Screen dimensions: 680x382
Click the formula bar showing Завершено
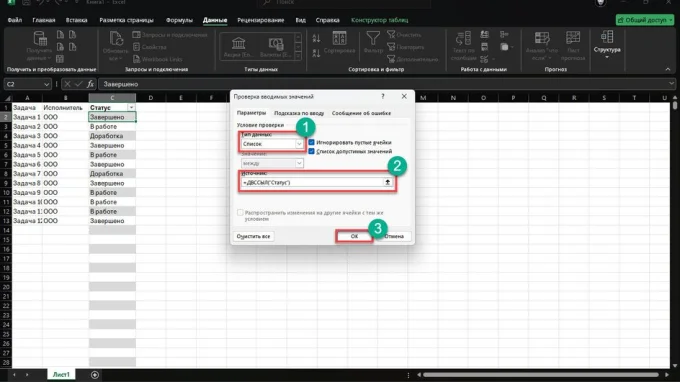(x=383, y=84)
